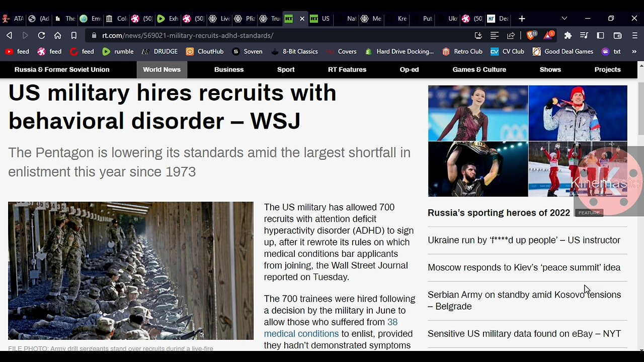Open the txt bookmark

(x=611, y=51)
